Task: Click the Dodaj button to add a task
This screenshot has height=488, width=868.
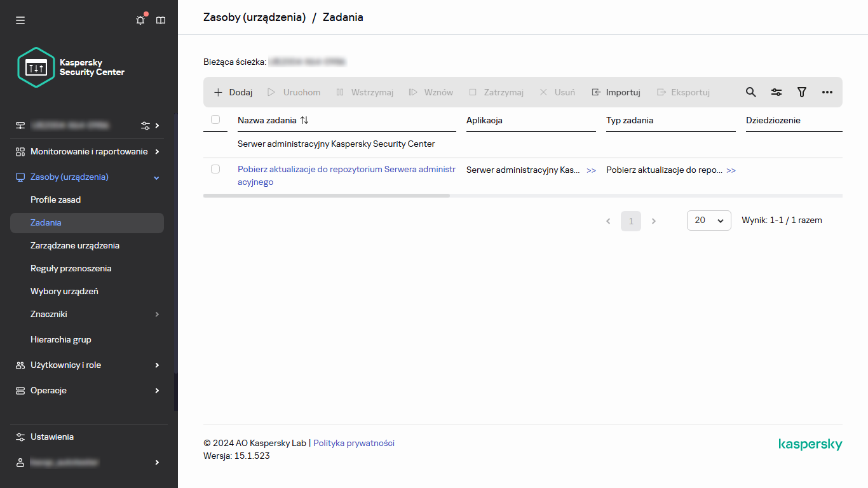Action: tap(233, 92)
